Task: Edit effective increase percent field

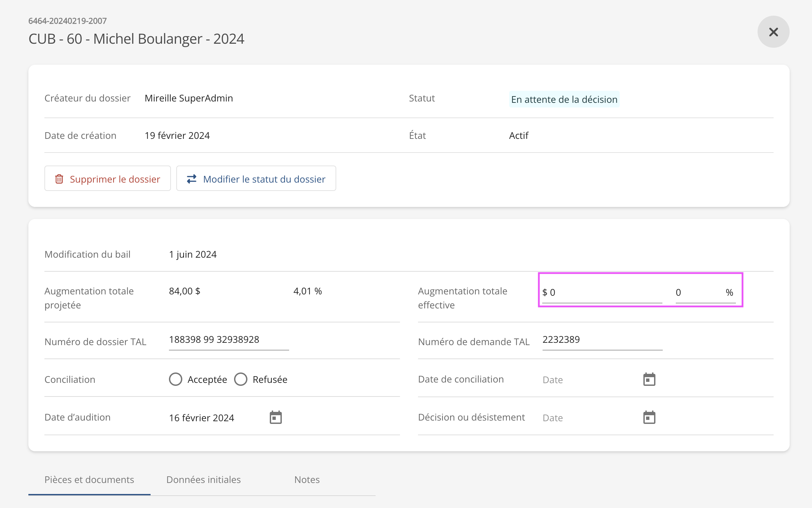Action: point(699,292)
